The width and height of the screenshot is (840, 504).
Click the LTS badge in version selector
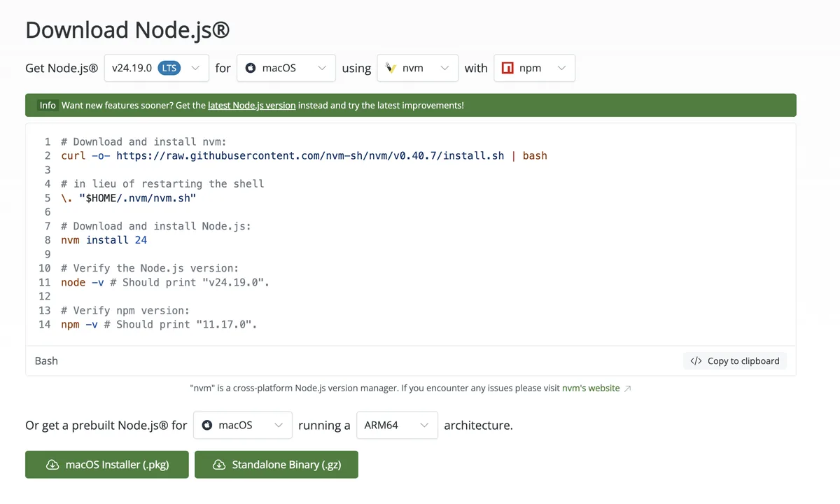click(x=169, y=68)
